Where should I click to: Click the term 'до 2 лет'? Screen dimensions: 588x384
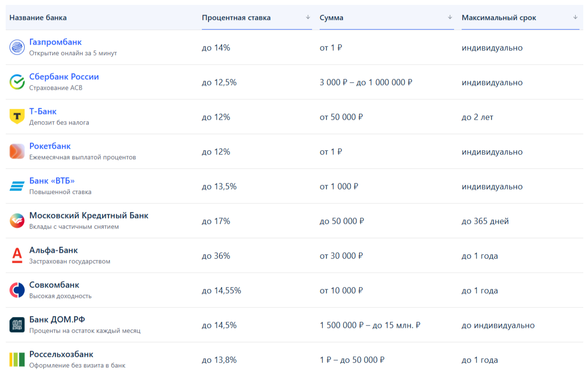[477, 117]
